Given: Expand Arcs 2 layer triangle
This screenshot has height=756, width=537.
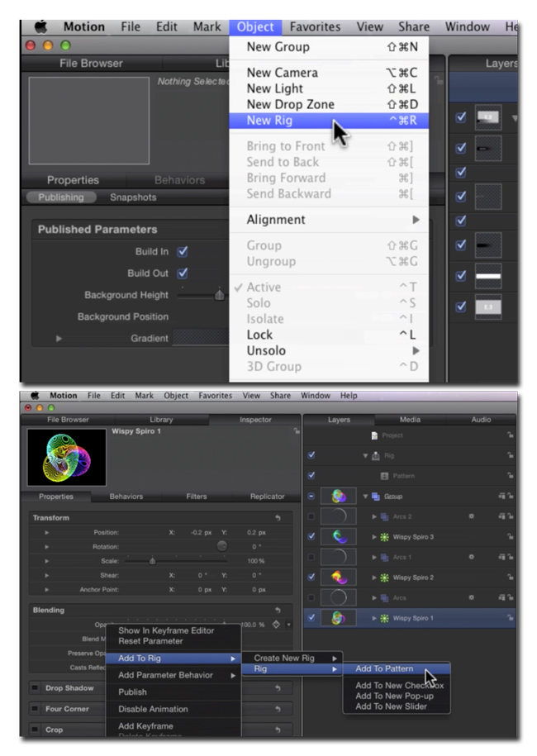Looking at the screenshot, I should click(x=374, y=516).
